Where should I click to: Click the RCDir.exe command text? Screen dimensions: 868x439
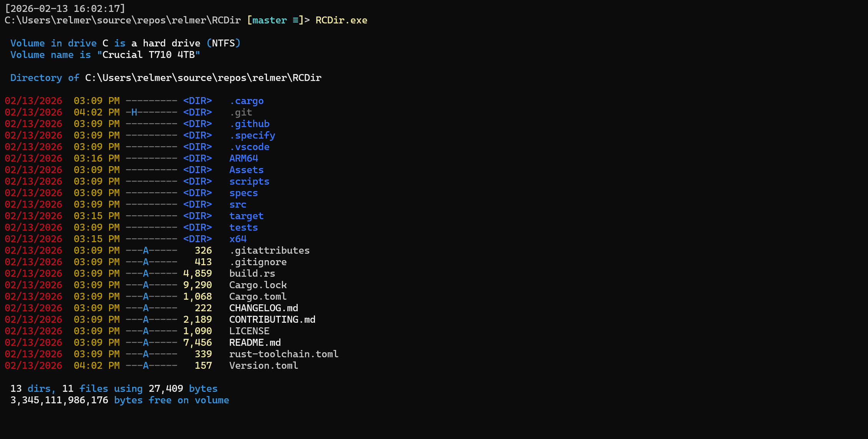[341, 20]
